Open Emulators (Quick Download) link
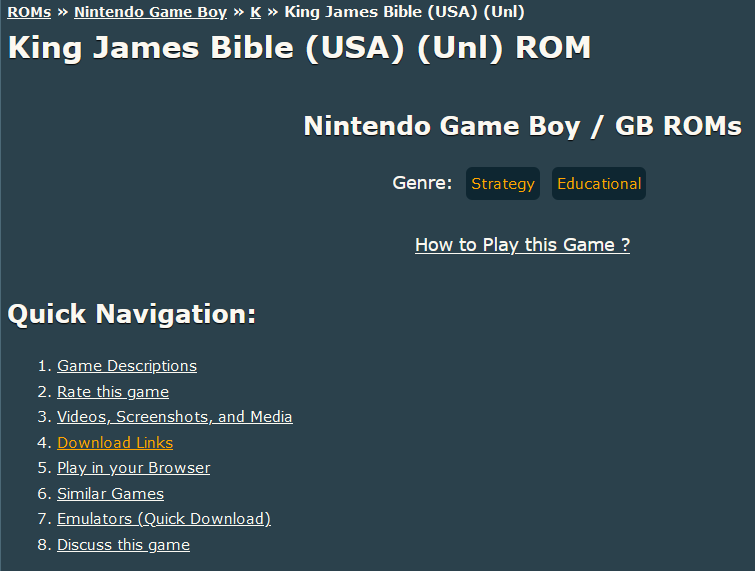Screen dimensions: 755x571 (x=164, y=519)
